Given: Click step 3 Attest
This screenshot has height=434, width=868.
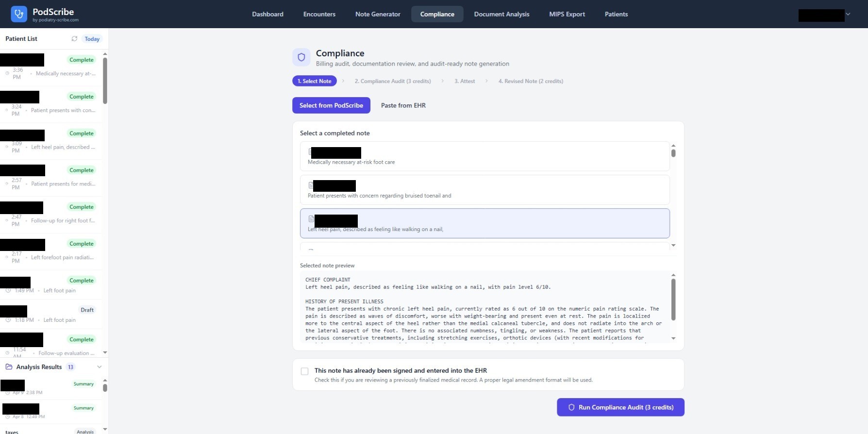Looking at the screenshot, I should 465,81.
